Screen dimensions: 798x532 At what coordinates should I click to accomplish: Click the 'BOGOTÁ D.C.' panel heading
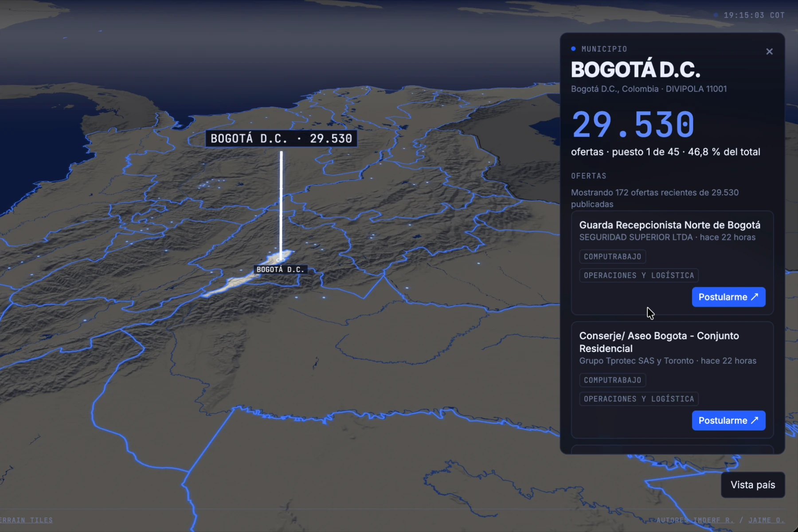(636, 70)
